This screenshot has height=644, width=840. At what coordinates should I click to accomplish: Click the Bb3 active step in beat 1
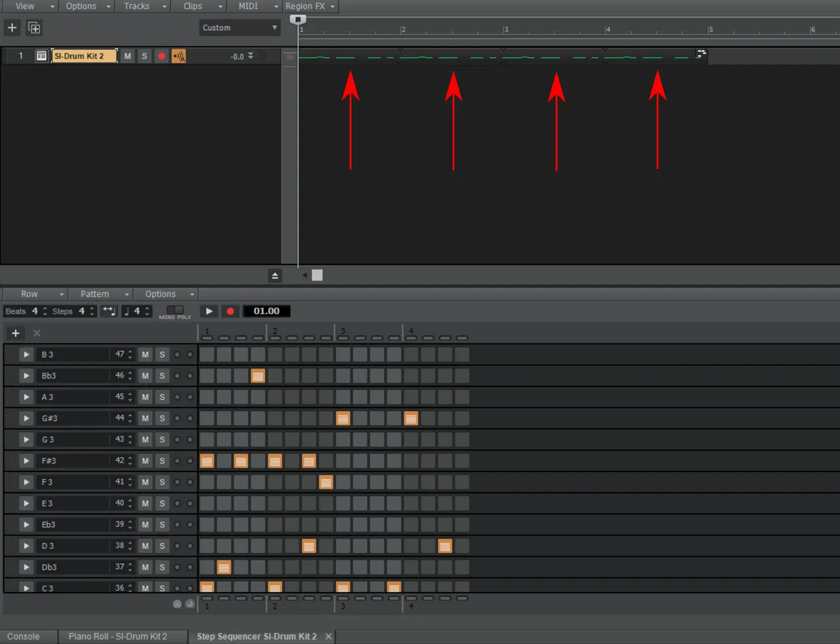pos(258,376)
